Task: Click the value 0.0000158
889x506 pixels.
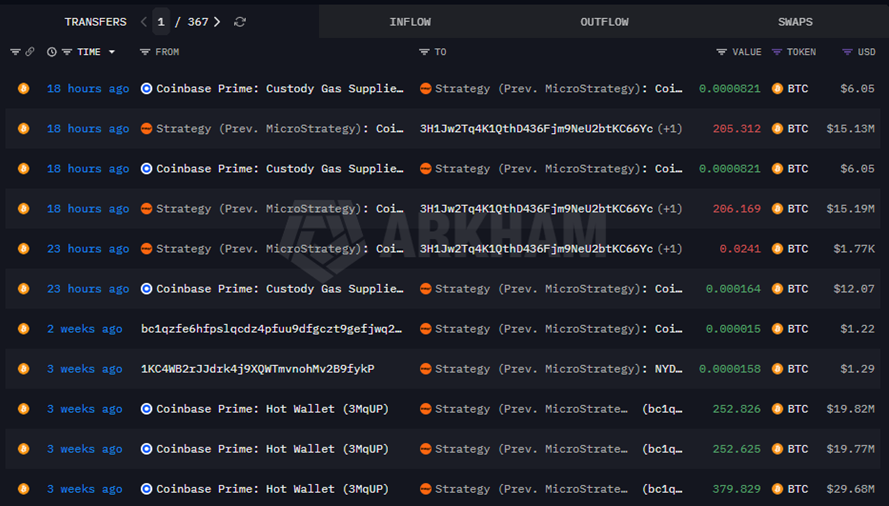Action: 730,369
